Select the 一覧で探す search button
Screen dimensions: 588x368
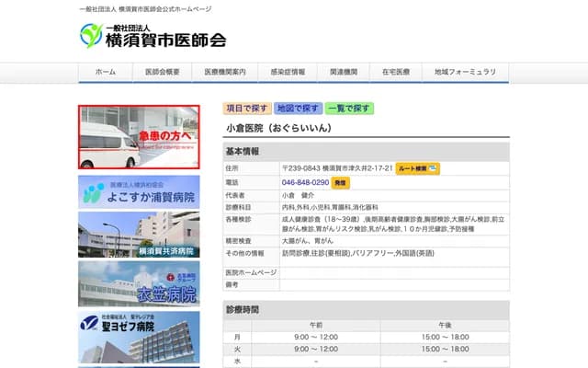tap(349, 109)
